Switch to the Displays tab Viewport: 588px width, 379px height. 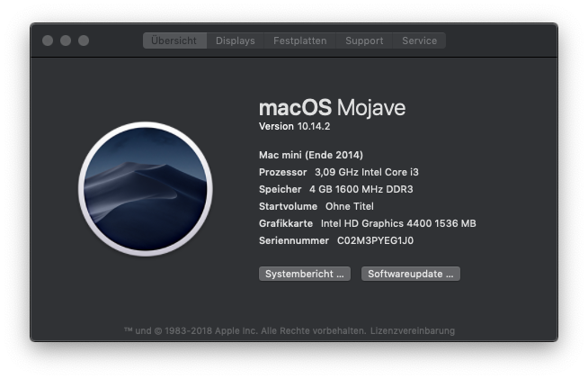236,41
